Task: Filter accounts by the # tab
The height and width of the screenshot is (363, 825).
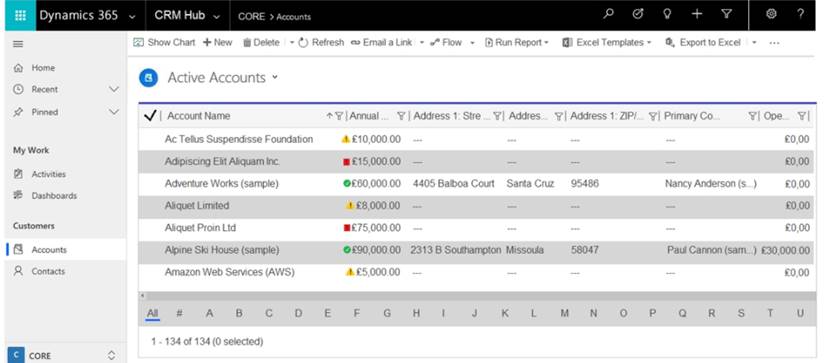Action: click(x=179, y=314)
